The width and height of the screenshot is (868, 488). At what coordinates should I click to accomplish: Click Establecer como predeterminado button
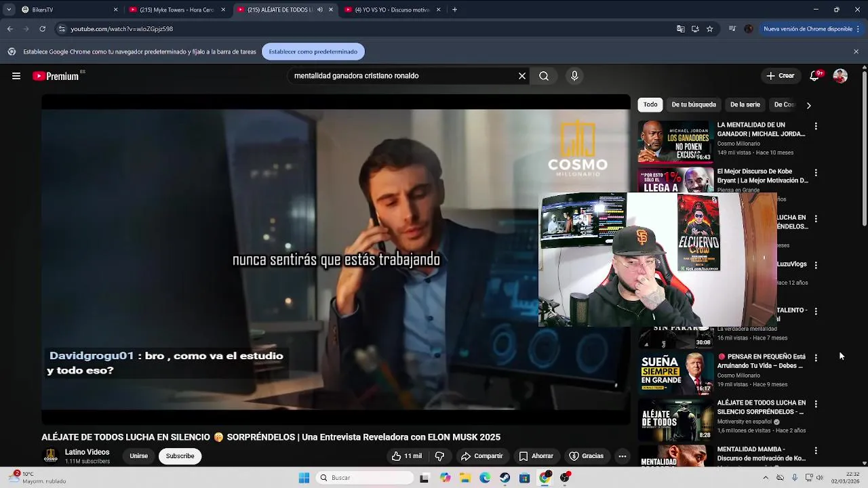click(x=313, y=52)
